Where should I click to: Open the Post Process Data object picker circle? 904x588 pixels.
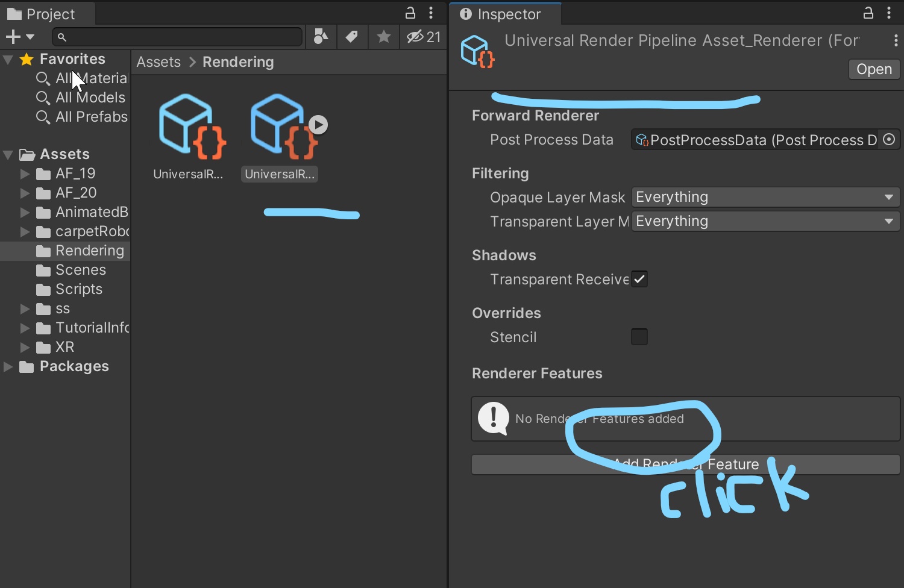[x=889, y=140]
